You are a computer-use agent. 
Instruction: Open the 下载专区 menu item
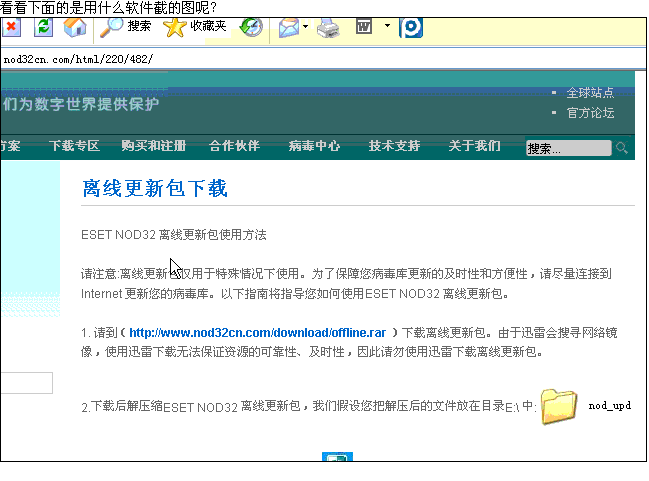[x=75, y=146]
